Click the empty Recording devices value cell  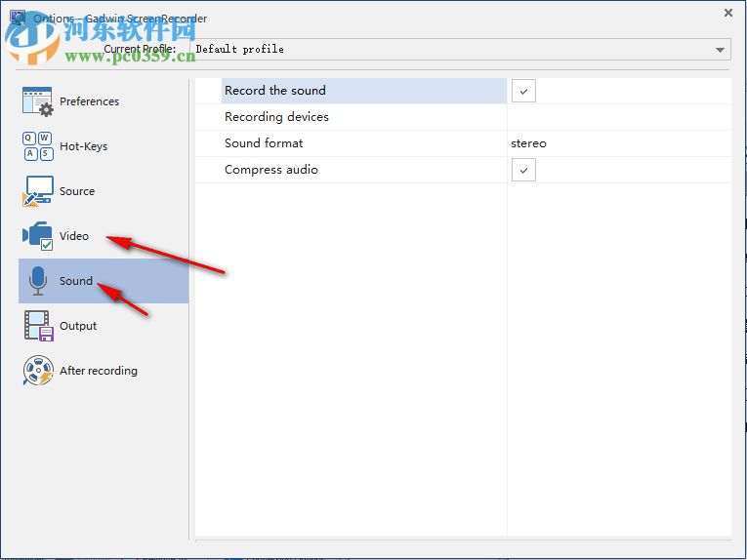point(619,117)
